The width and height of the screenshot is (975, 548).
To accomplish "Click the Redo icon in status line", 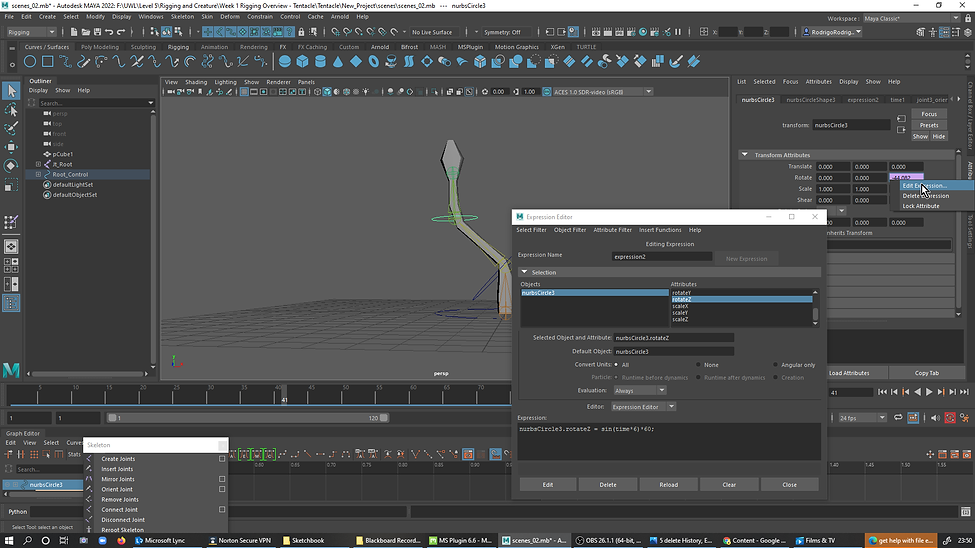I will (121, 32).
